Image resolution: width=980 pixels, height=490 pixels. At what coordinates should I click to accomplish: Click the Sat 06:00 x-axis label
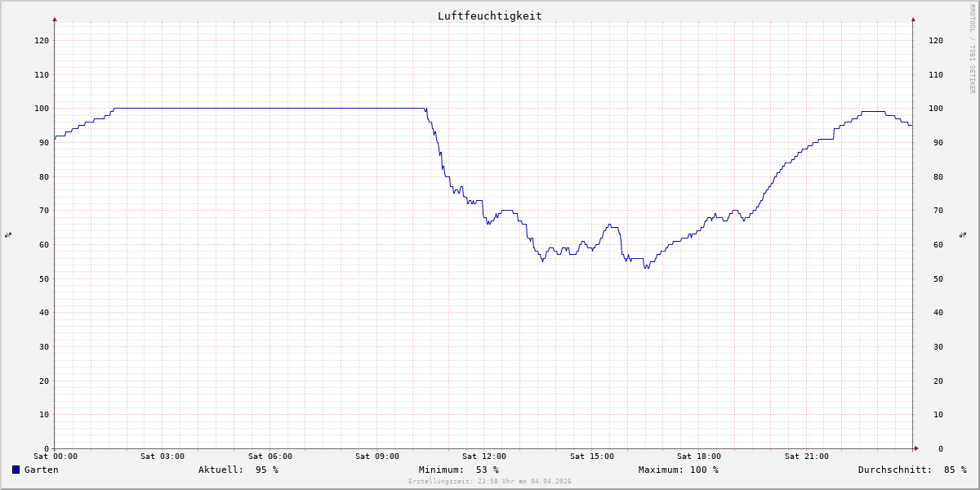coord(269,457)
